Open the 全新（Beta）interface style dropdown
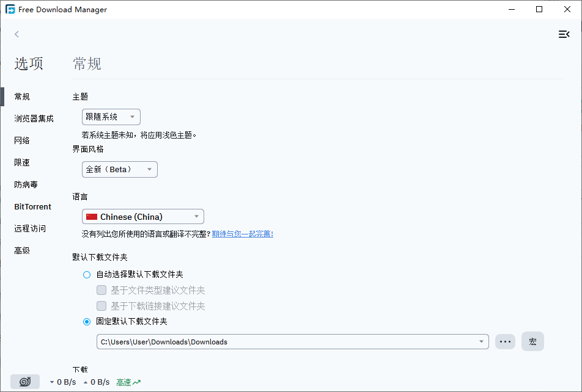Viewport: 582px width, 392px height. coord(120,170)
